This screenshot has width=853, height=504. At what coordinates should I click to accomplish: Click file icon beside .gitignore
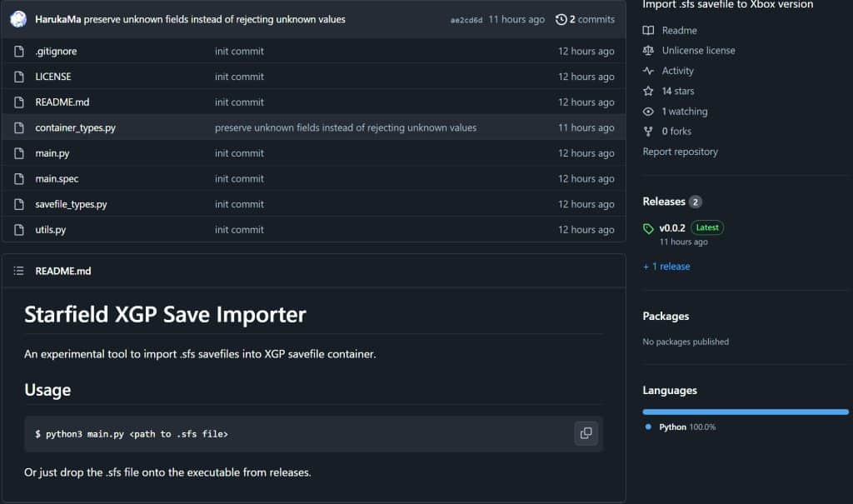pos(19,51)
